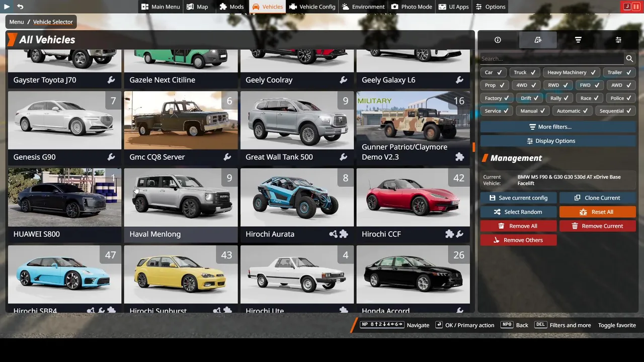Click Vehicle Selector breadcrumb

[x=53, y=22]
